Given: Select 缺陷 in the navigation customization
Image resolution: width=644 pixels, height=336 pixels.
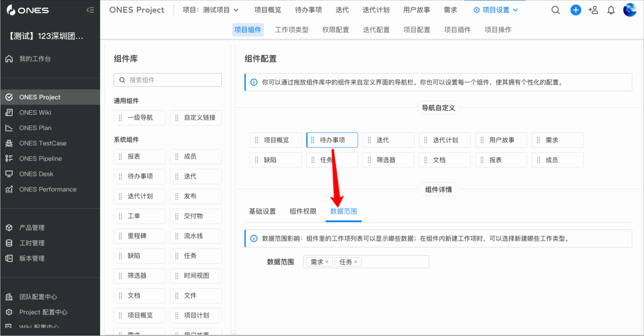Looking at the screenshot, I should [x=276, y=160].
